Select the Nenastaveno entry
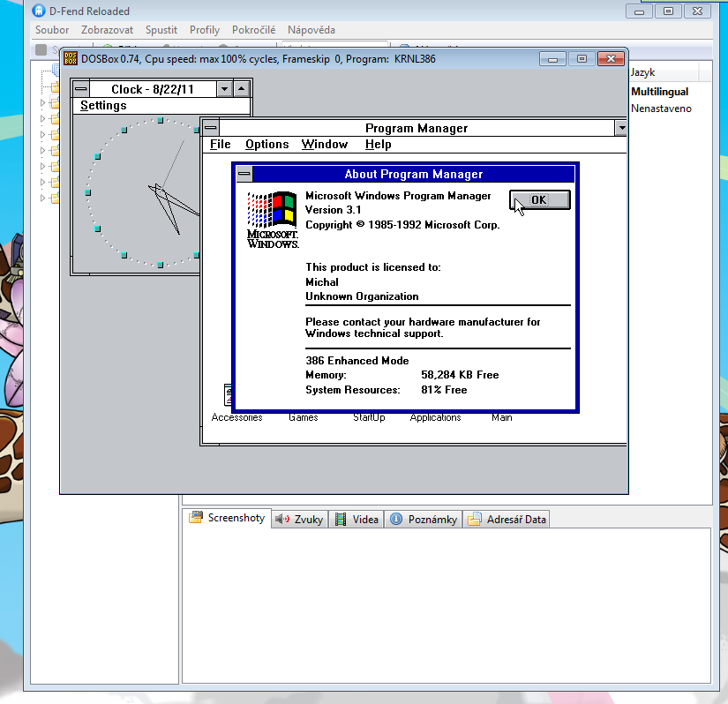The width and height of the screenshot is (728, 704). tap(661, 109)
